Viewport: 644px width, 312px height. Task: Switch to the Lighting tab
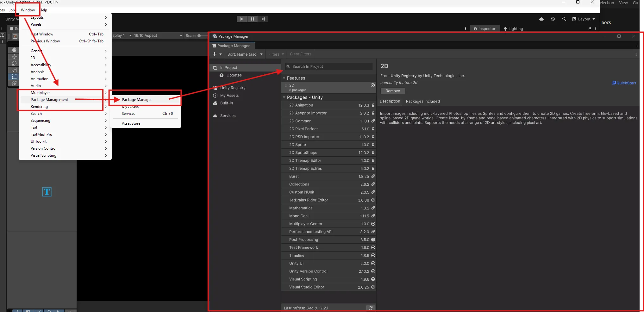tap(513, 28)
